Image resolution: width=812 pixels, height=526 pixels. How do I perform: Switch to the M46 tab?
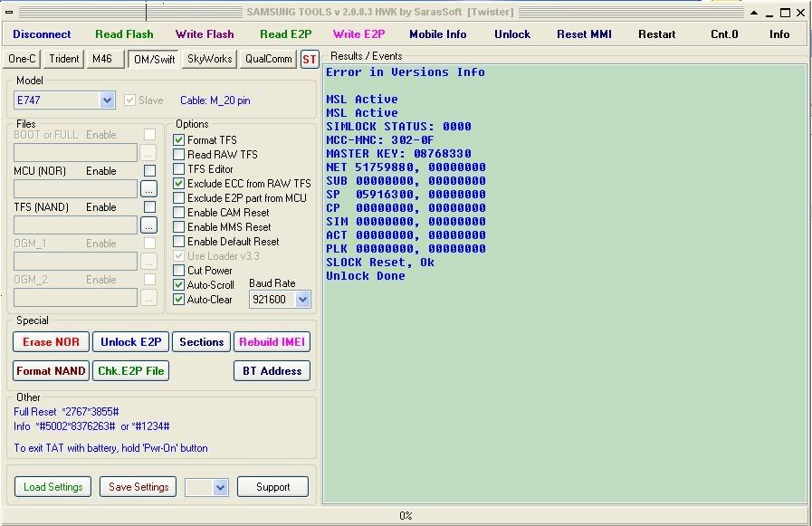105,59
